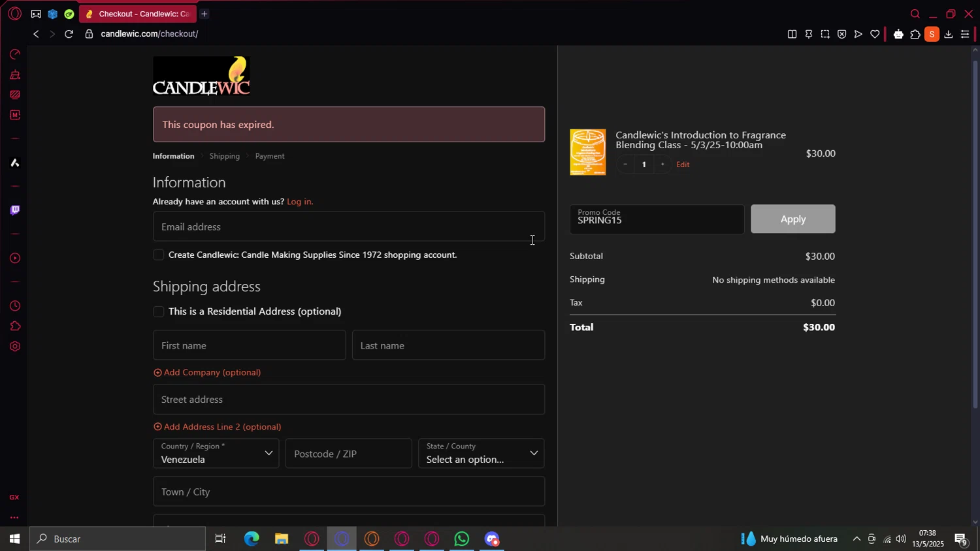Screen dimensions: 980x551
Task: Open ad blocker shield icon
Action: point(841,34)
